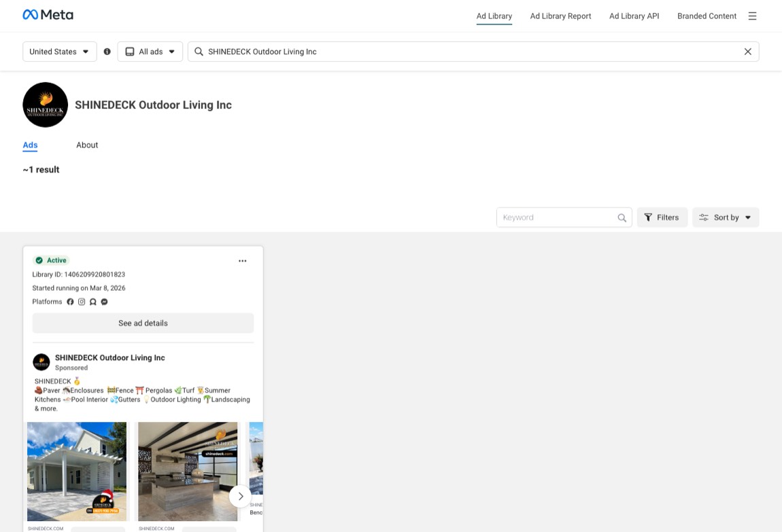Click See ad details button
The image size is (782, 532).
point(143,323)
